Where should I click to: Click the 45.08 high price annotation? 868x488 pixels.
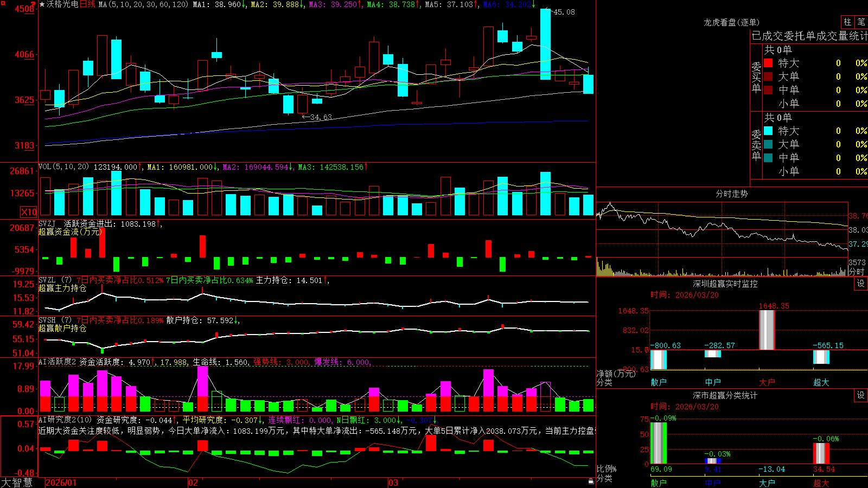coord(564,12)
